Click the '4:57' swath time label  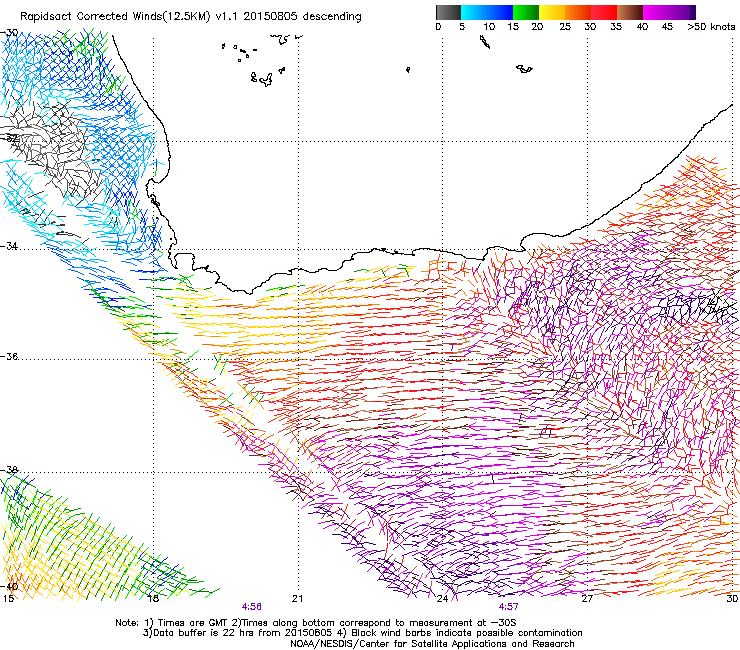pyautogui.click(x=508, y=607)
